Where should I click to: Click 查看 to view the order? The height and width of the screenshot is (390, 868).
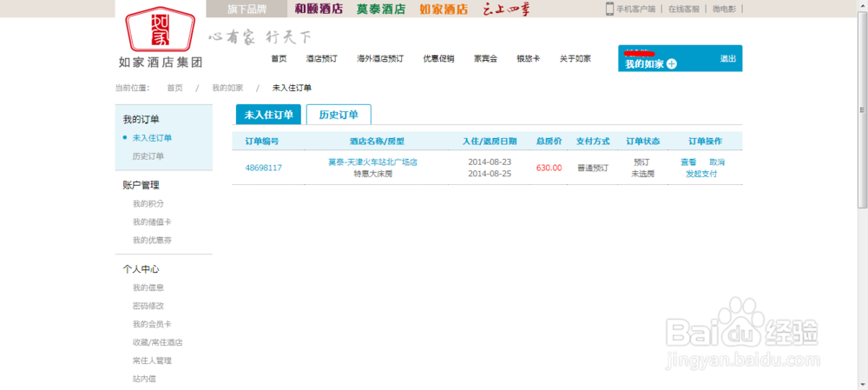(688, 162)
